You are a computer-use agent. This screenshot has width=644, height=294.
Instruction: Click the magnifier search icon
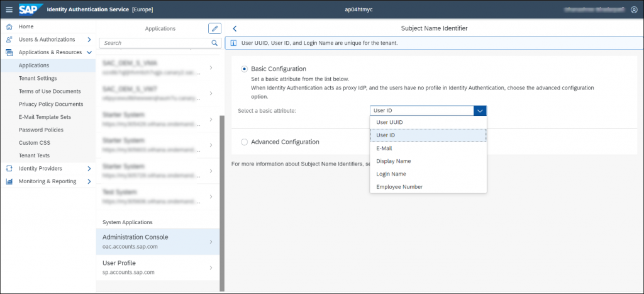214,43
